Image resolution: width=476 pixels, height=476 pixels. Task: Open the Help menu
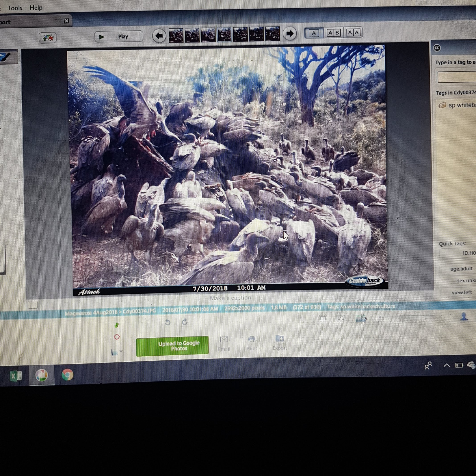click(36, 8)
